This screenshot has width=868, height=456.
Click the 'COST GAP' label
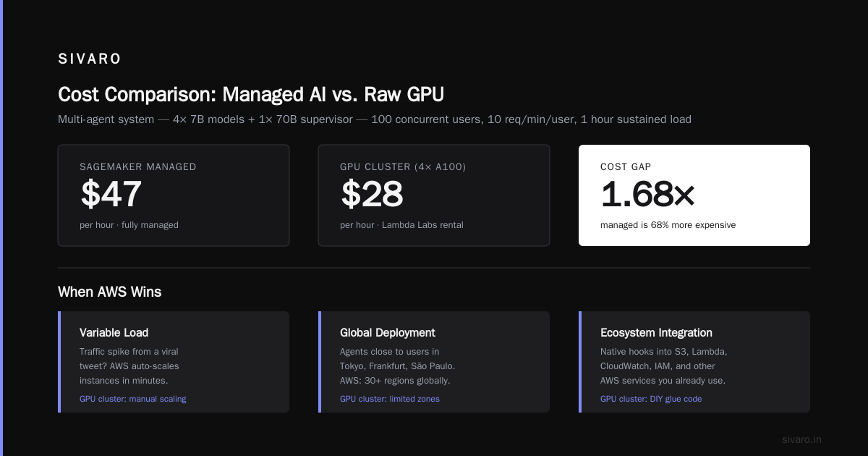[626, 166]
